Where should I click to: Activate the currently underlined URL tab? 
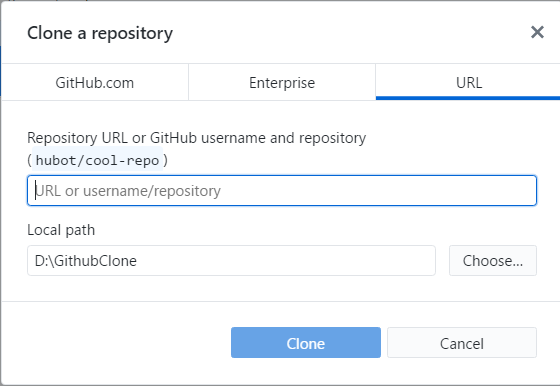click(469, 82)
